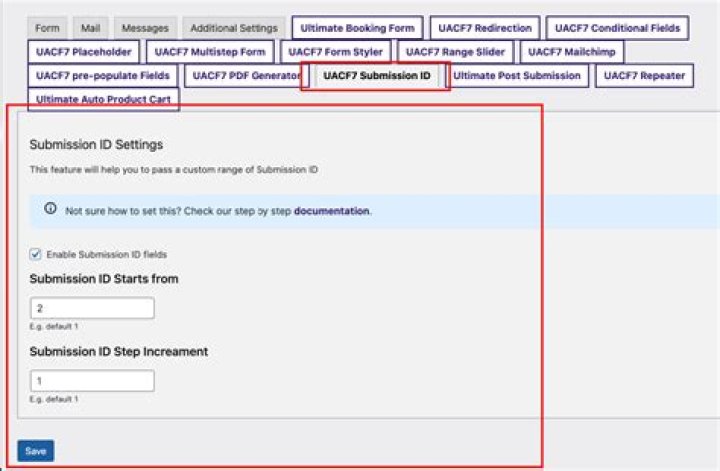This screenshot has height=471, width=720.
Task: Save the Submission ID settings
Action: 36,451
